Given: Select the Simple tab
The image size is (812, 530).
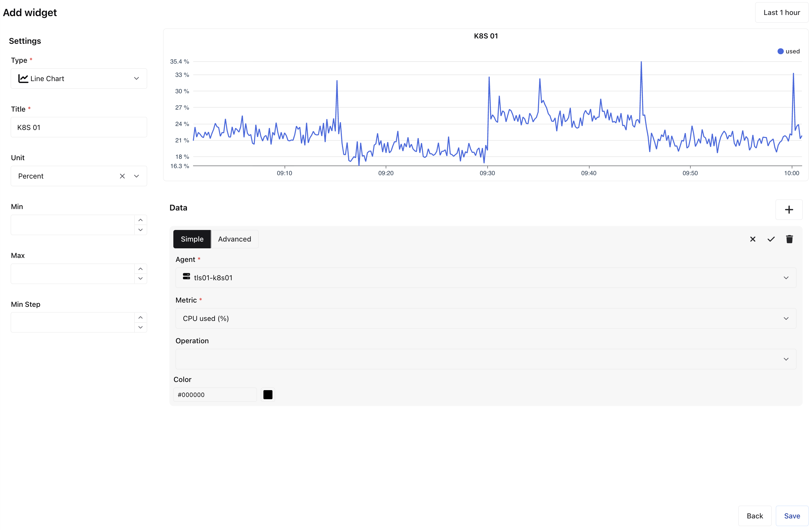Looking at the screenshot, I should 192,239.
